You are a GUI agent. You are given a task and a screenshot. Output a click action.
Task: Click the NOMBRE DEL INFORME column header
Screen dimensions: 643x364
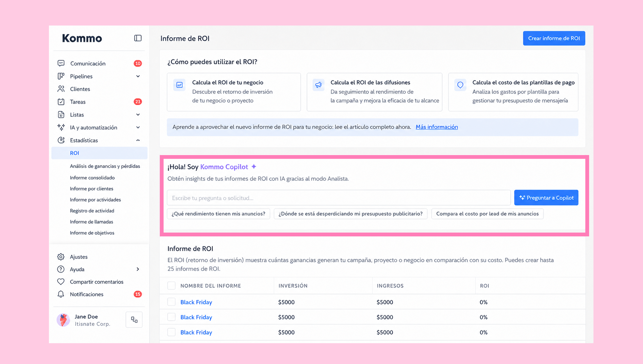pos(210,286)
